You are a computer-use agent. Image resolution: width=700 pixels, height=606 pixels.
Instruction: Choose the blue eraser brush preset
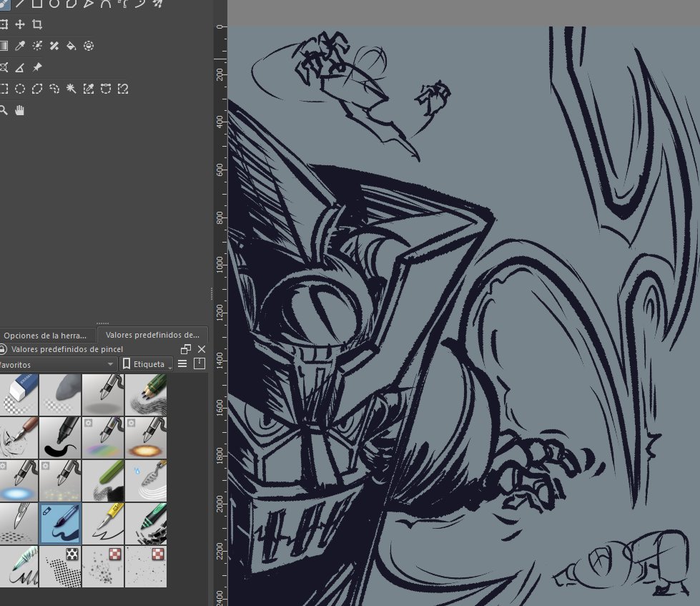[x=19, y=395]
